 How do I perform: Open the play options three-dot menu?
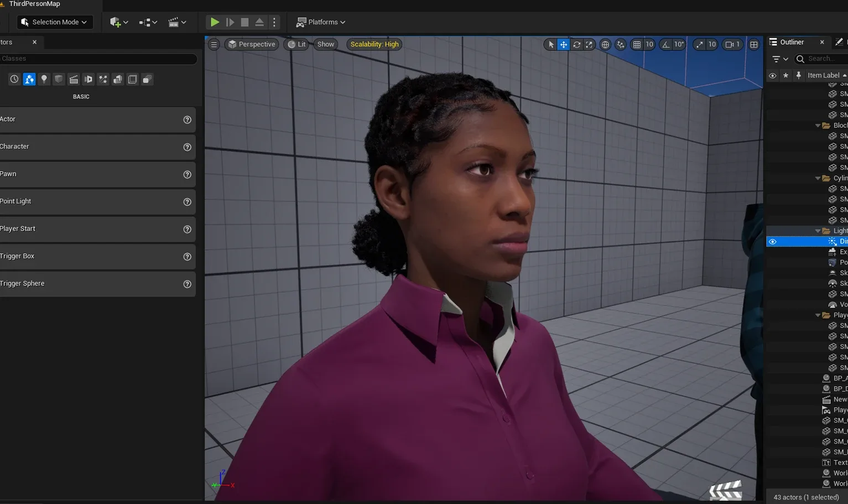(x=274, y=22)
